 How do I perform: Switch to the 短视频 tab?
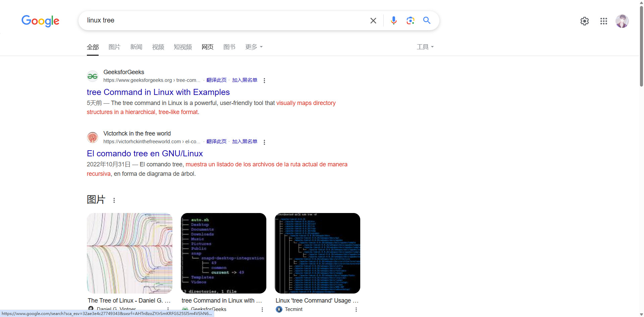[183, 47]
